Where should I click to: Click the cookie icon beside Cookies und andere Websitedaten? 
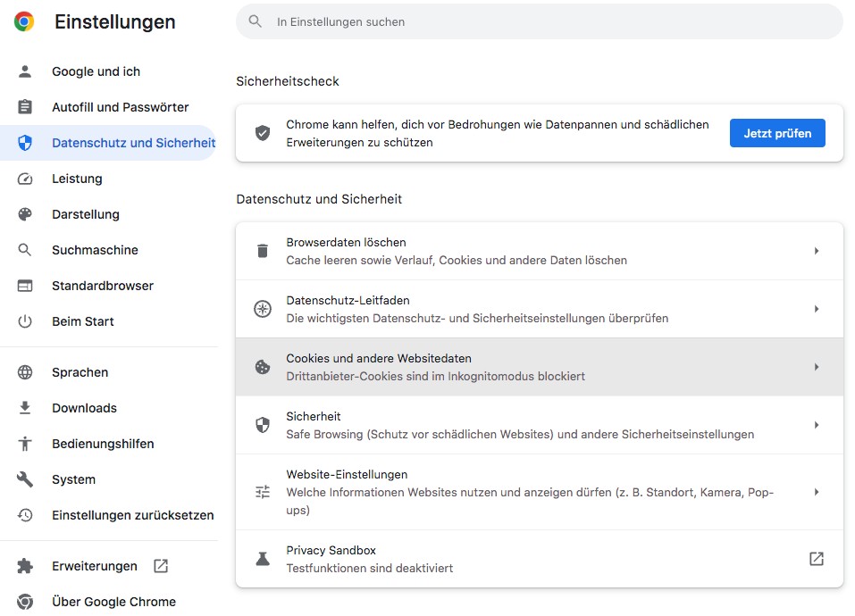click(x=263, y=367)
